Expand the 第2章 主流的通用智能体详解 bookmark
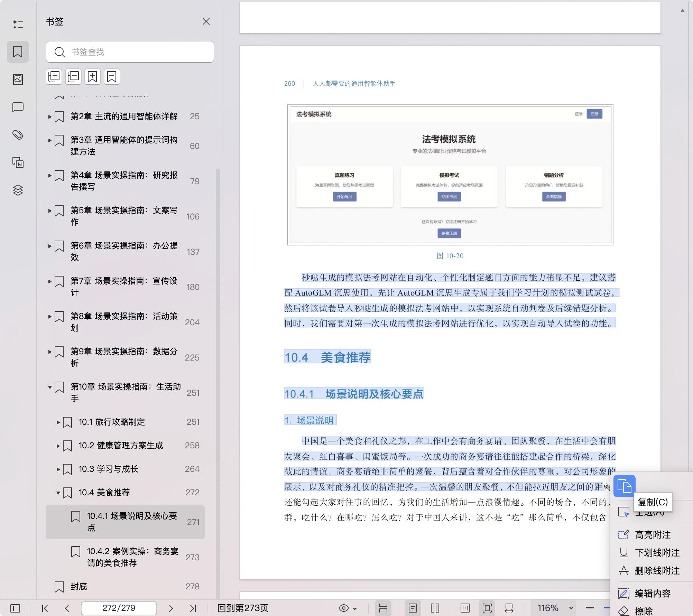This screenshot has height=616, width=693. coord(49,116)
